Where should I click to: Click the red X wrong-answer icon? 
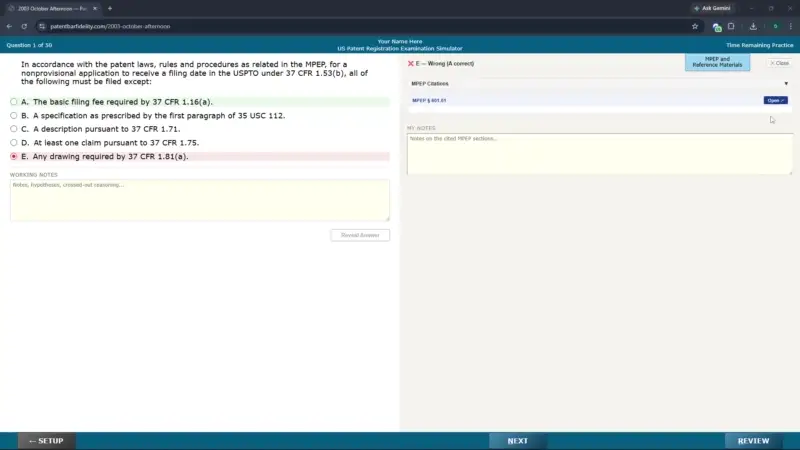pos(411,64)
